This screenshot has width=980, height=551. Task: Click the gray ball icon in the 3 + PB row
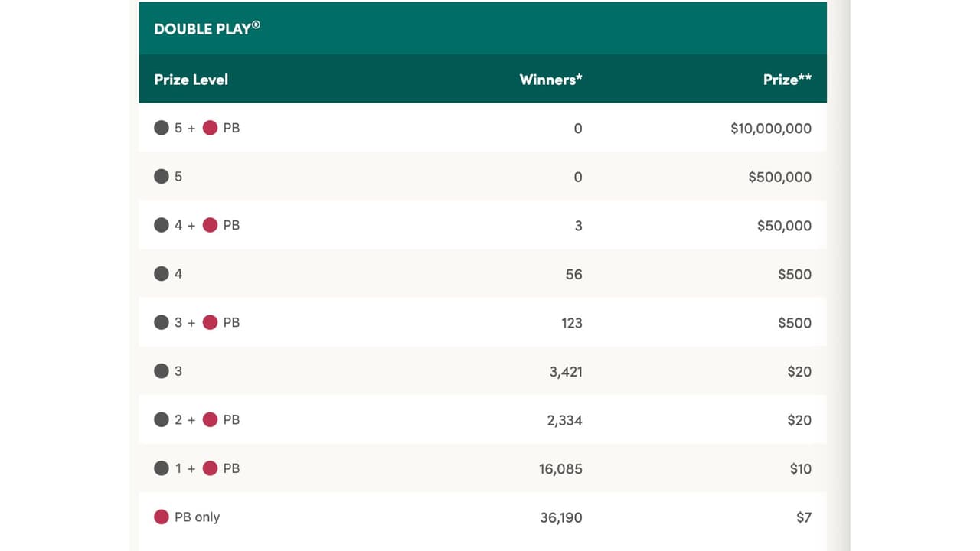coord(162,322)
